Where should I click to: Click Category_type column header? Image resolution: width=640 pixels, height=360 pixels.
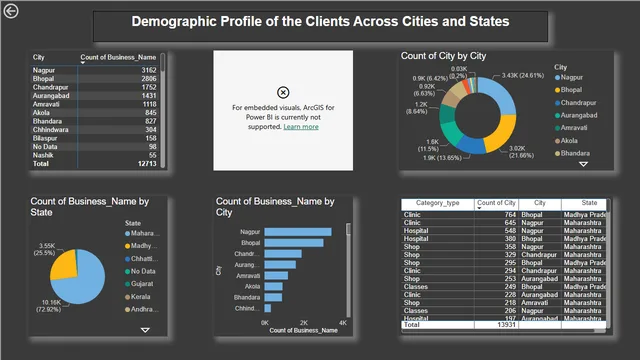[437, 203]
